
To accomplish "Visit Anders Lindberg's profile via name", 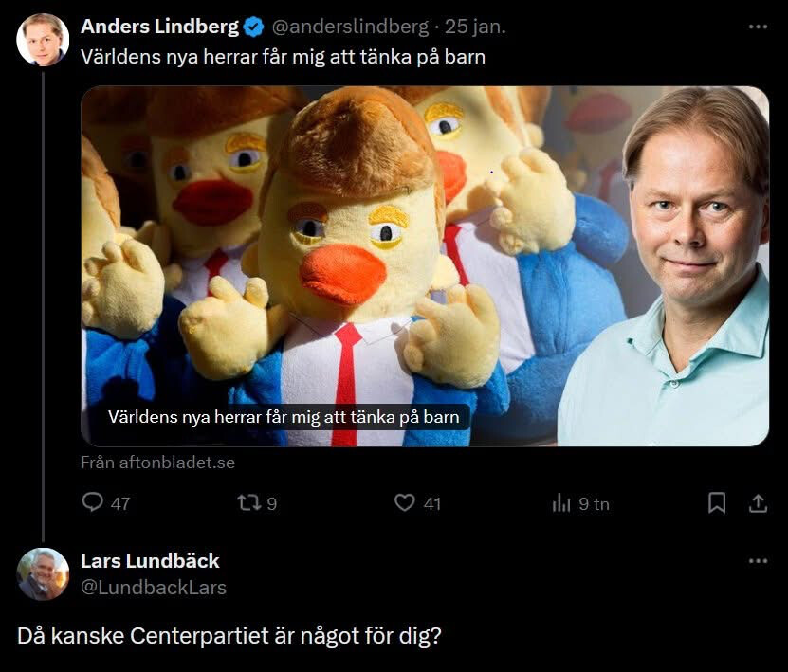I will coord(160,27).
